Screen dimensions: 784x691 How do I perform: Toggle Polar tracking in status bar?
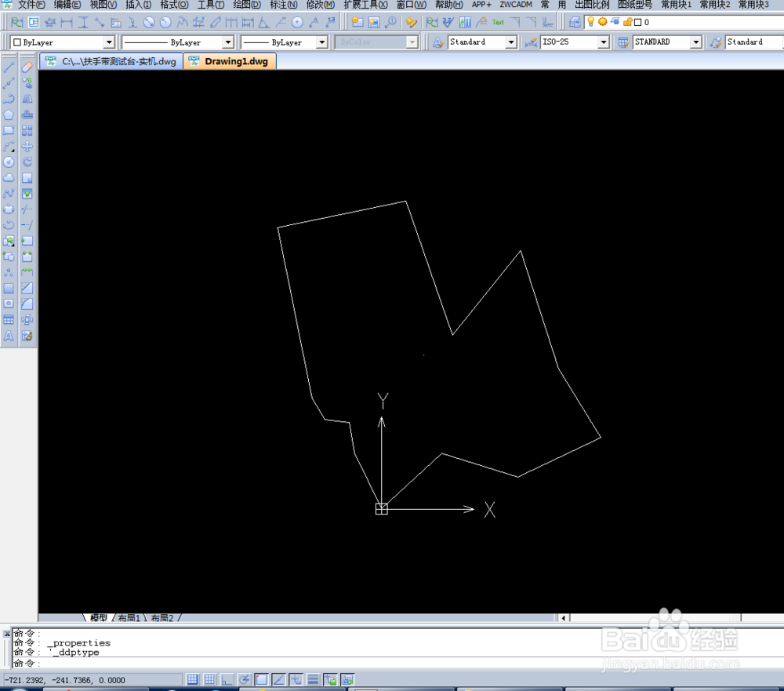[245, 679]
